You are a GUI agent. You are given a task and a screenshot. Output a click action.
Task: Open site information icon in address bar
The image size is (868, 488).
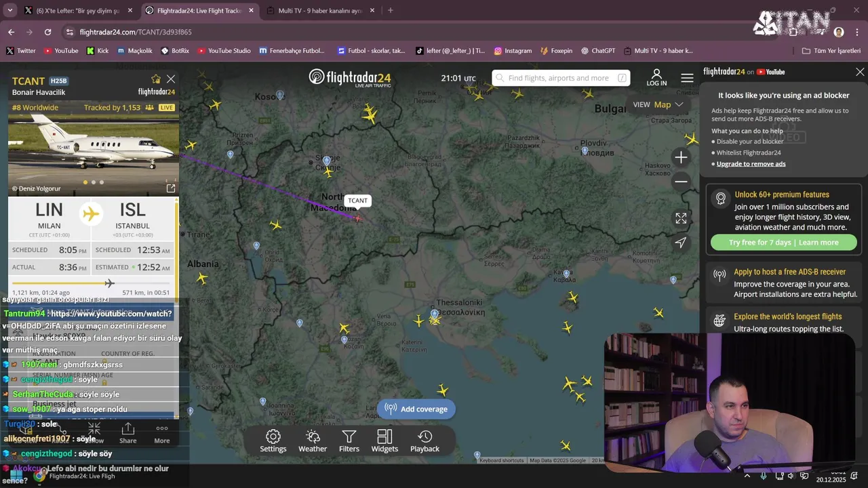tap(69, 32)
